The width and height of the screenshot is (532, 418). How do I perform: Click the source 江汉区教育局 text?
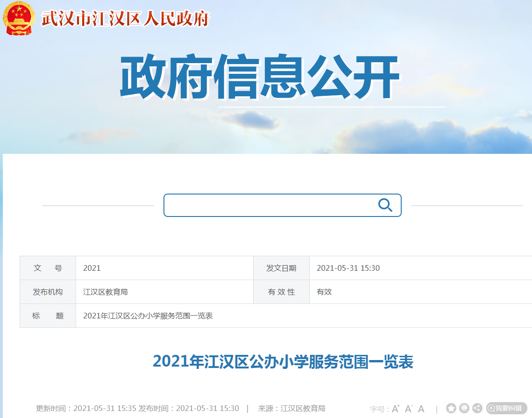click(x=302, y=408)
